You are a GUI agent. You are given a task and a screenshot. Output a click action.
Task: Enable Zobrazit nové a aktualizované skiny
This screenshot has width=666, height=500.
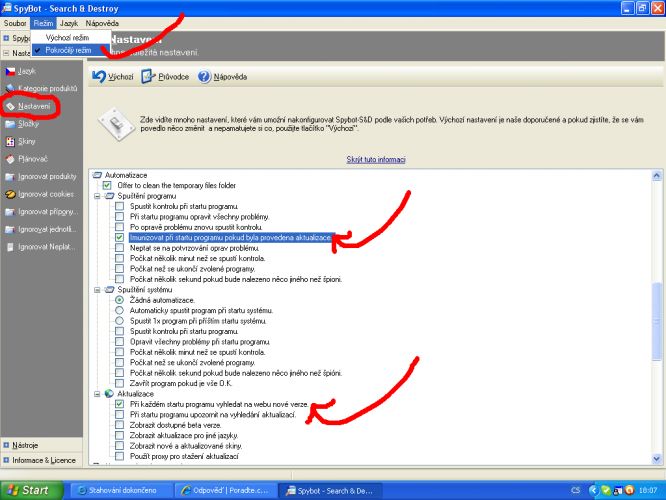(x=119, y=446)
